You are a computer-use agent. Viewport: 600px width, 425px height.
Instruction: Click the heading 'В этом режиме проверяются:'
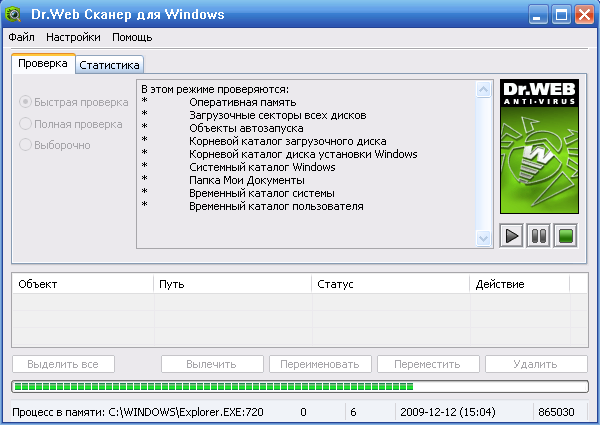coord(215,90)
